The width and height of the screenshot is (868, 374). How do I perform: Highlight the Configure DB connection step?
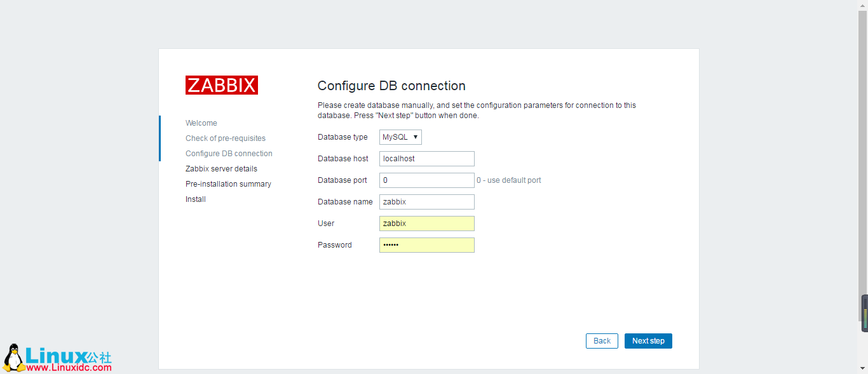229,153
